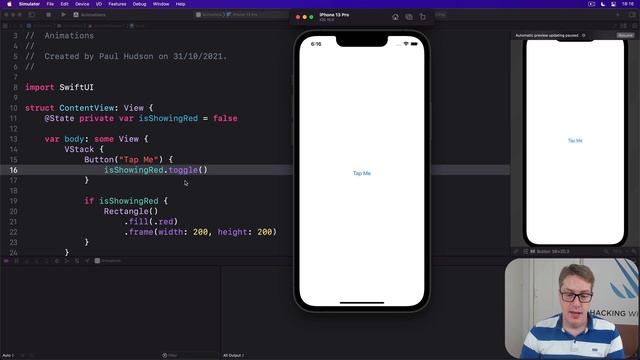Open Control Center from menu bar
The height and width of the screenshot is (360, 640).
pos(613,4)
